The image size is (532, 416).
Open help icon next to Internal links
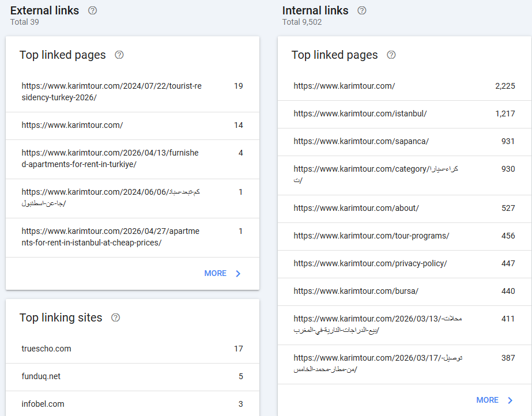361,10
